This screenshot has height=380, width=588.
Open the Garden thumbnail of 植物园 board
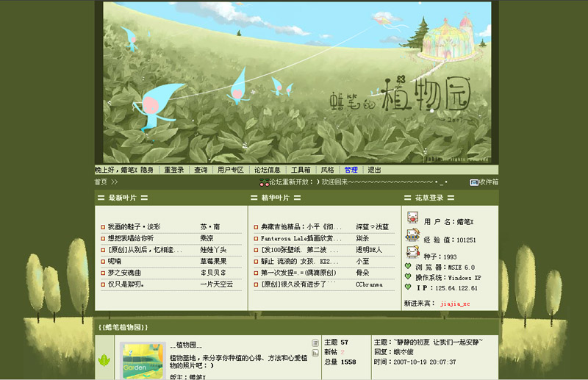tap(143, 361)
